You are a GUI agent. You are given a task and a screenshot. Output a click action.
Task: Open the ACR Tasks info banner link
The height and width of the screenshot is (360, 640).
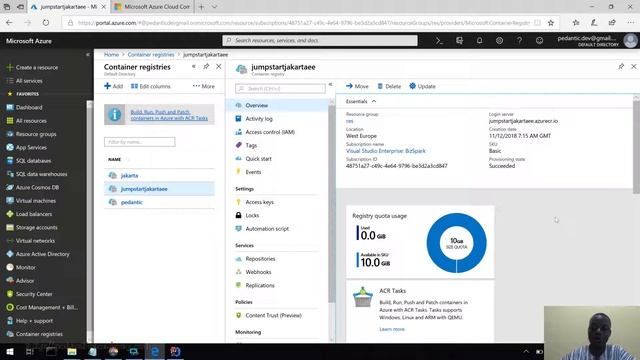[x=169, y=115]
